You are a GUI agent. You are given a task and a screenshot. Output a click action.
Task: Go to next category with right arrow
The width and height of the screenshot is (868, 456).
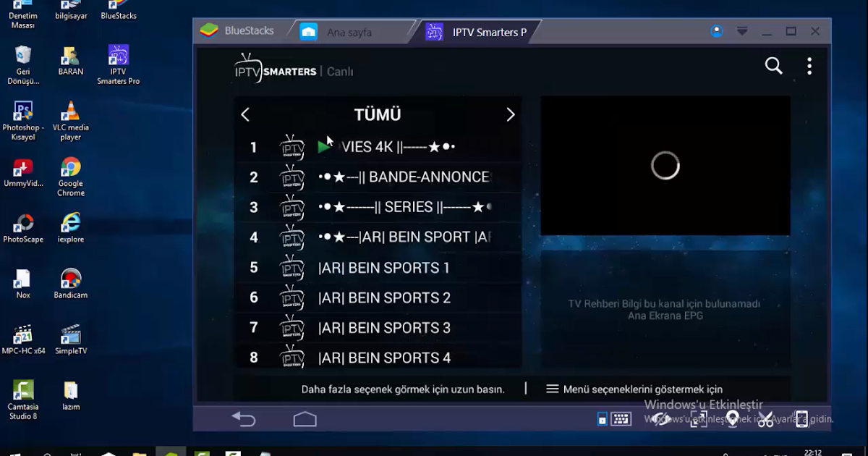click(511, 114)
